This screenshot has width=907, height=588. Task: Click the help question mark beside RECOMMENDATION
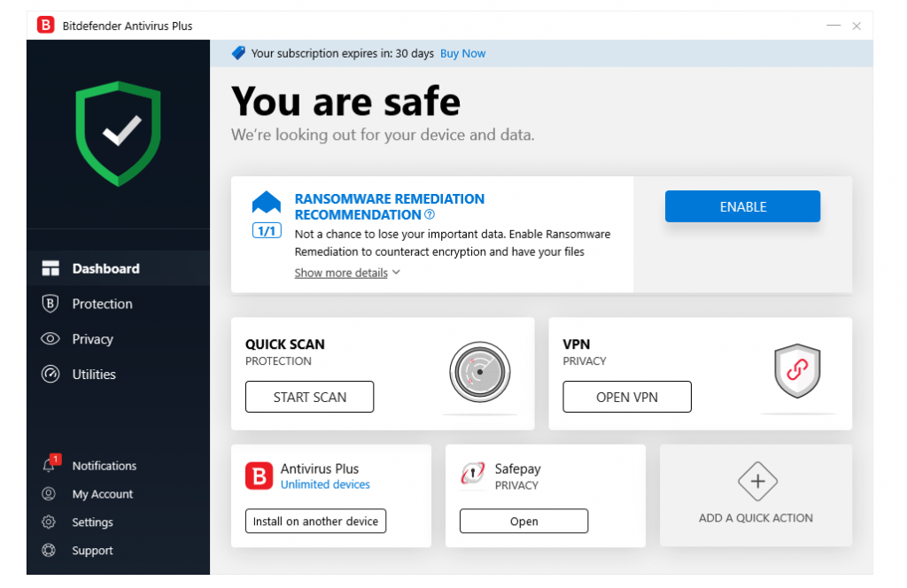coord(430,214)
